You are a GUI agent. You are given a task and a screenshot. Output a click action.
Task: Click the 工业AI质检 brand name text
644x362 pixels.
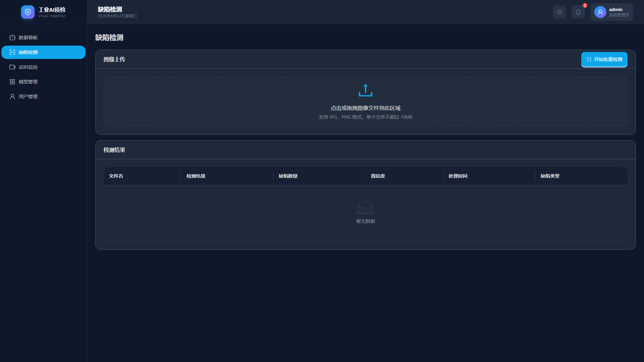point(52,10)
